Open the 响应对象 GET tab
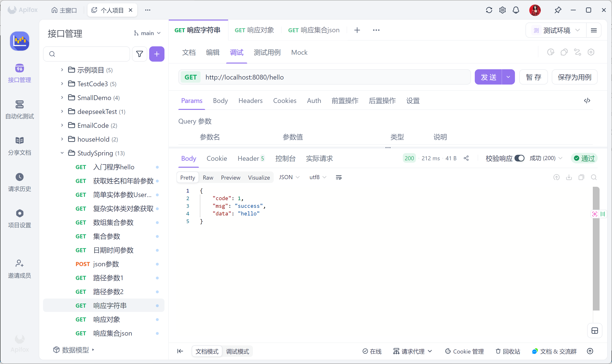Screen dimensions: 612x364 pos(254,30)
